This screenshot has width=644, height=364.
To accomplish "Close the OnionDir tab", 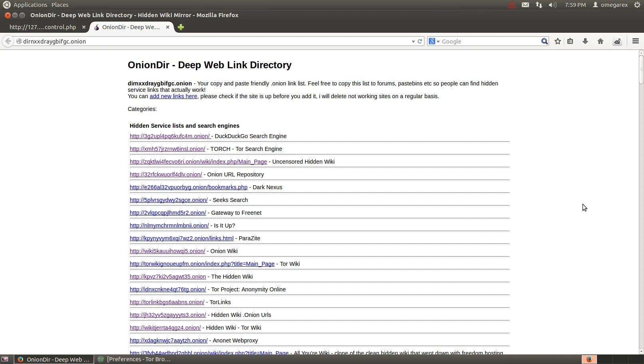I will [168, 27].
